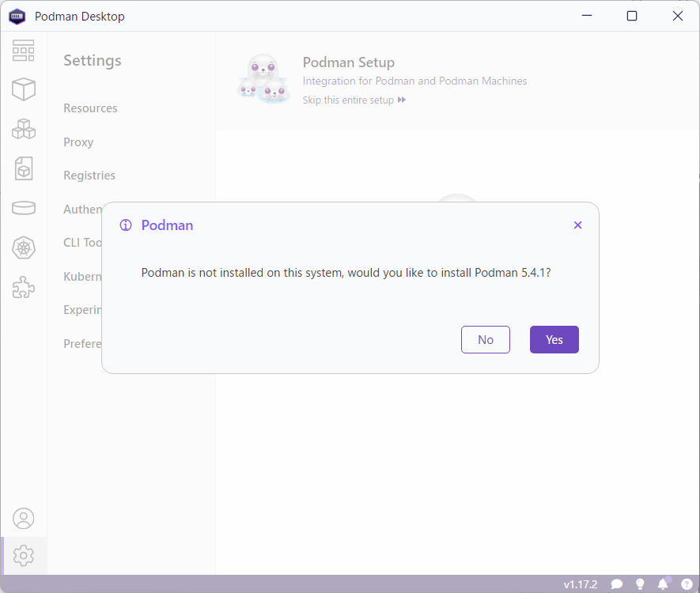Open the notifications bell in status bar

click(x=663, y=584)
